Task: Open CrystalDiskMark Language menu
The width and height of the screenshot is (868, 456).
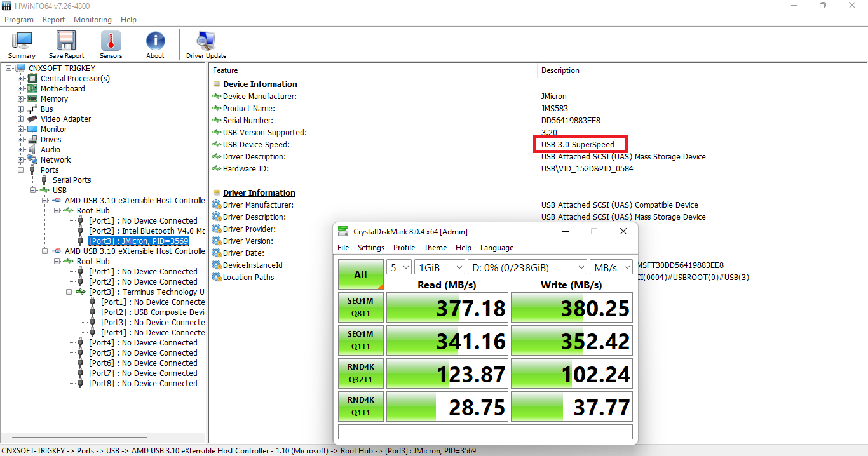Action: tap(497, 248)
